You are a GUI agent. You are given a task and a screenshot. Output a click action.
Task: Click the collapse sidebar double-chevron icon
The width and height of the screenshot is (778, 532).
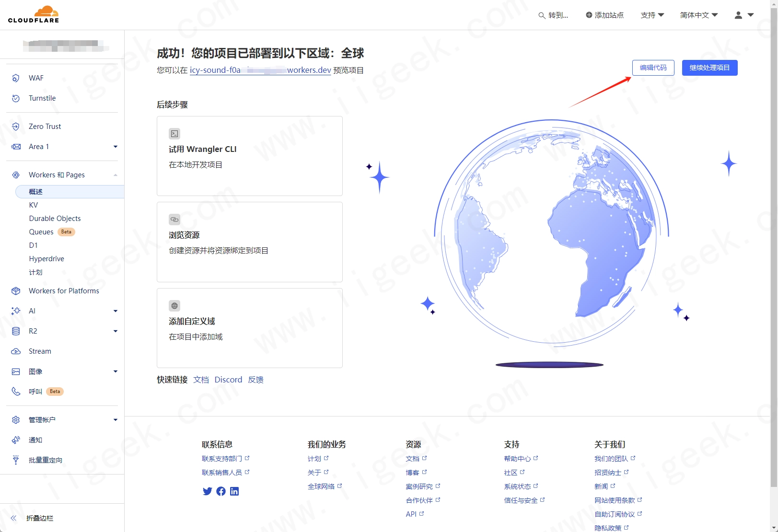(x=13, y=518)
